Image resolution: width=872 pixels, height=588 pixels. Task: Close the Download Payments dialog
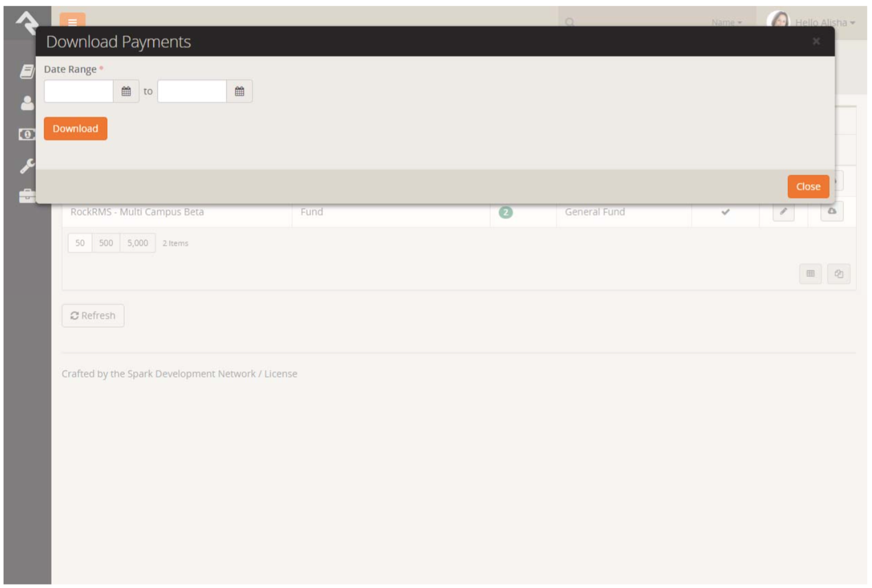click(x=808, y=186)
